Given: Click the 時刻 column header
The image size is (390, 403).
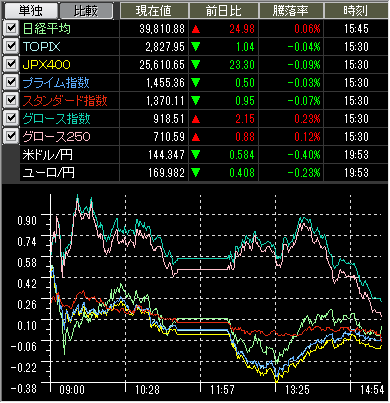Looking at the screenshot, I should [356, 11].
